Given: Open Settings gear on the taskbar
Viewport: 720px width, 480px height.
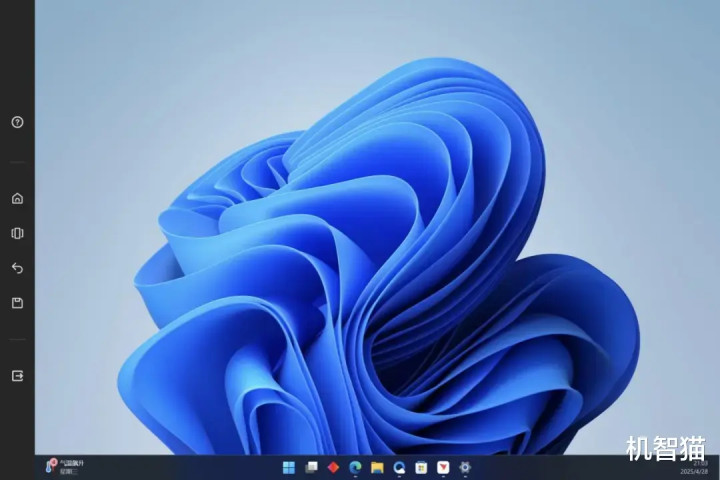Looking at the screenshot, I should point(465,468).
